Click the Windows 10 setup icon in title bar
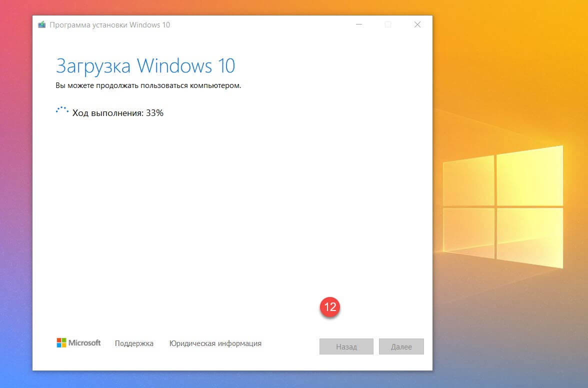The image size is (588, 388). tap(41, 24)
